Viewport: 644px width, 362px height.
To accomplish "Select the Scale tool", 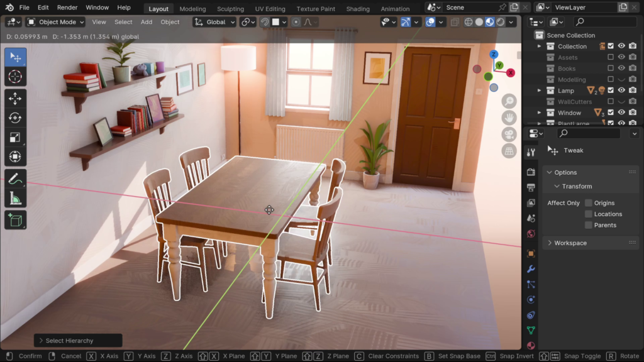I will [16, 137].
